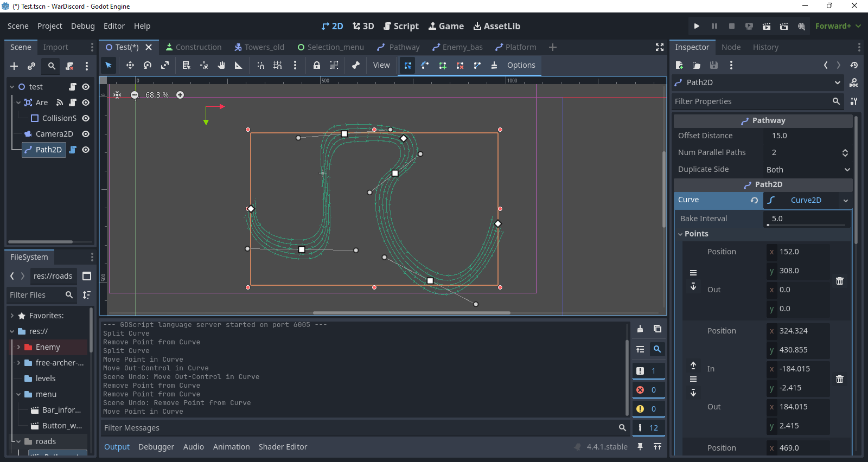Delete the first curve point
The width and height of the screenshot is (868, 462).
coord(839,281)
